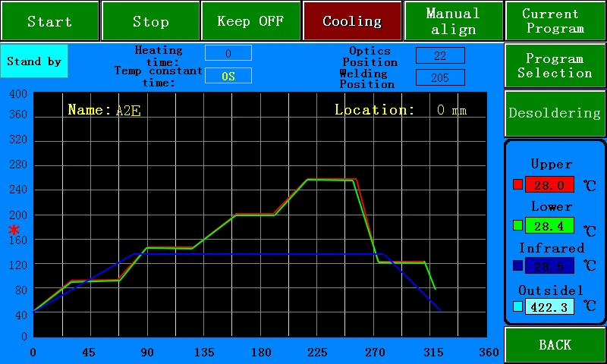Image resolution: width=607 pixels, height=364 pixels.
Task: Click the Infrared temperature reading 28.5
Action: (549, 265)
